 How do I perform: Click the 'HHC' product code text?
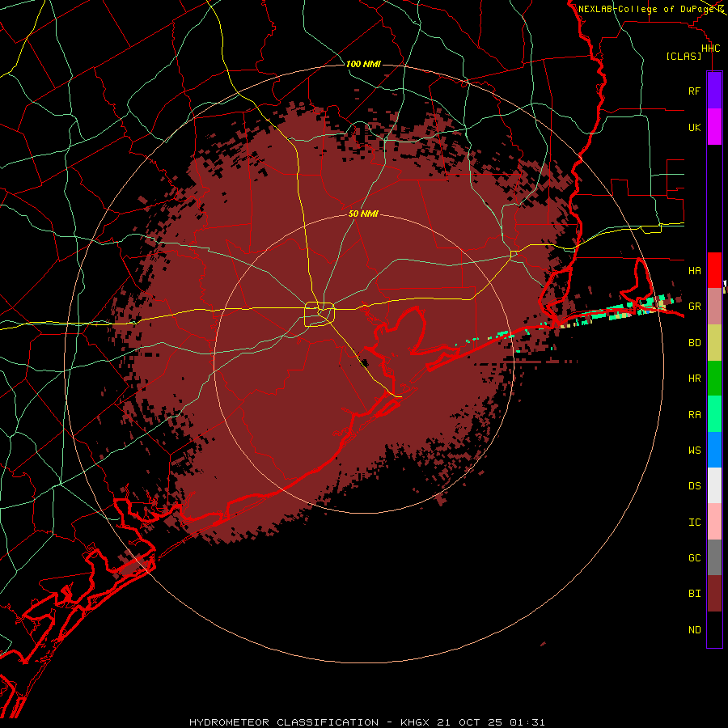click(x=710, y=49)
